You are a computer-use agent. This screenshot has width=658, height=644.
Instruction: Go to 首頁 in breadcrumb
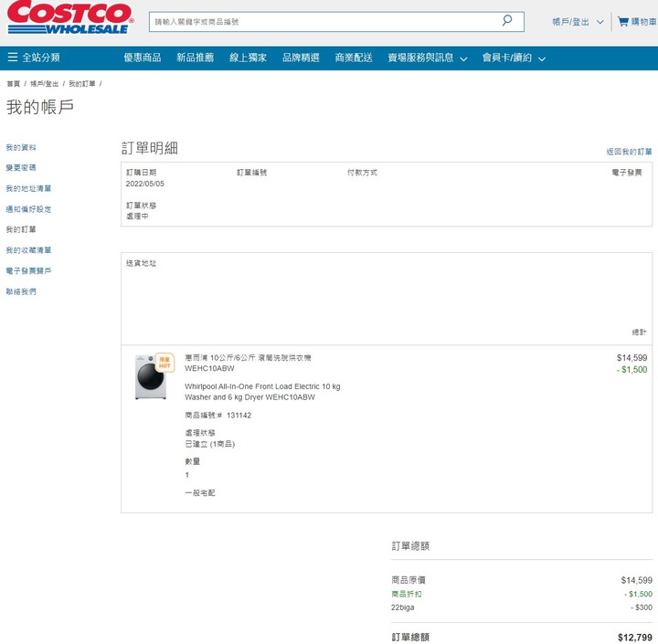point(14,83)
